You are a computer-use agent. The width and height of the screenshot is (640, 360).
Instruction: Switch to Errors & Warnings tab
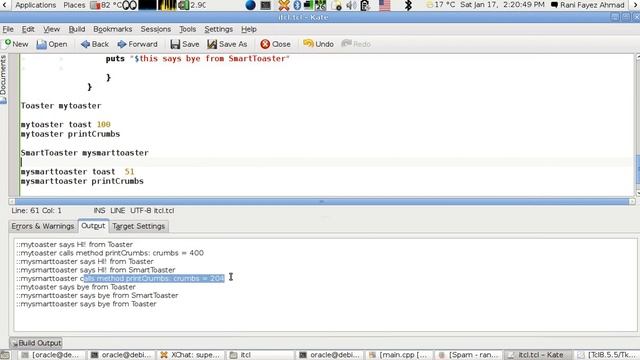click(x=43, y=226)
